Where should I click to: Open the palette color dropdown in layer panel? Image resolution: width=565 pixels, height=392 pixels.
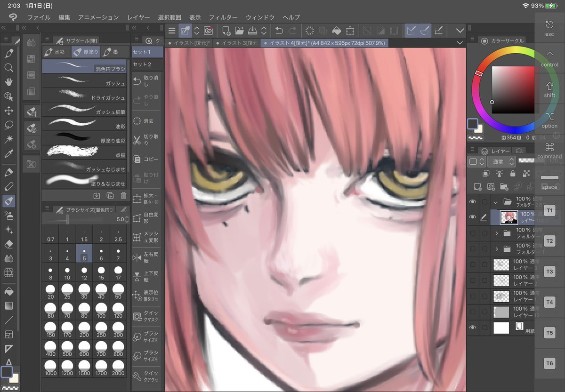(x=476, y=161)
